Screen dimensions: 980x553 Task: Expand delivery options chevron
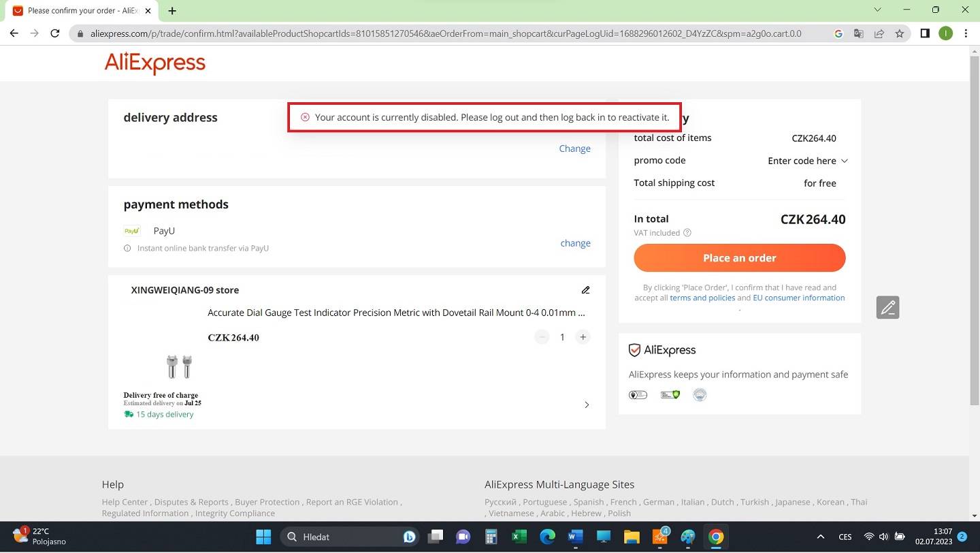[x=587, y=405]
